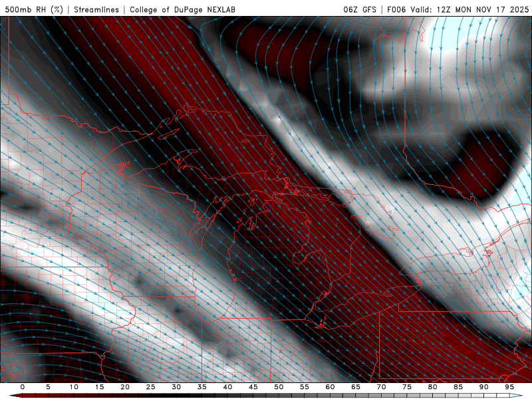The height and width of the screenshot is (399, 532).
Task: Select the "55" legend value
Action: coord(305,387)
